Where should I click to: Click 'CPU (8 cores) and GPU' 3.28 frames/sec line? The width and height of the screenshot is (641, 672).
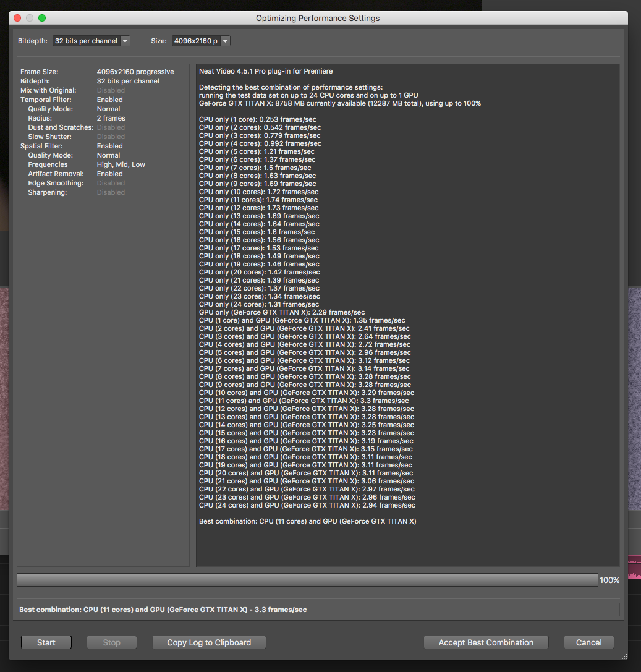305,376
